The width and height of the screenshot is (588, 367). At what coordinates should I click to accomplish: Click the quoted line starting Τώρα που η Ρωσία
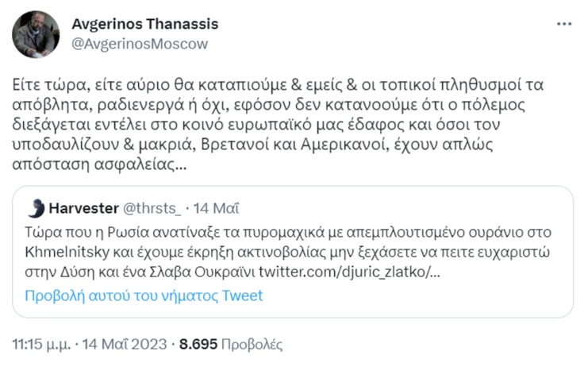(x=288, y=233)
